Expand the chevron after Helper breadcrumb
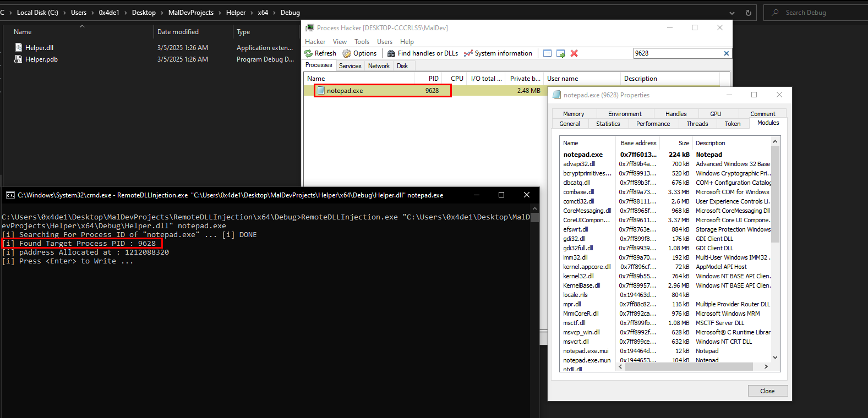The width and height of the screenshot is (868, 418). [x=252, y=13]
